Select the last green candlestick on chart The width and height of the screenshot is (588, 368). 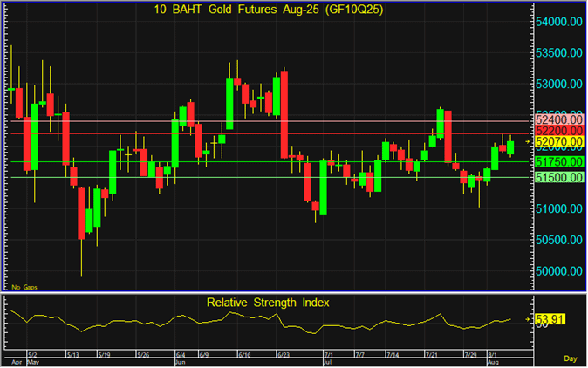click(510, 147)
